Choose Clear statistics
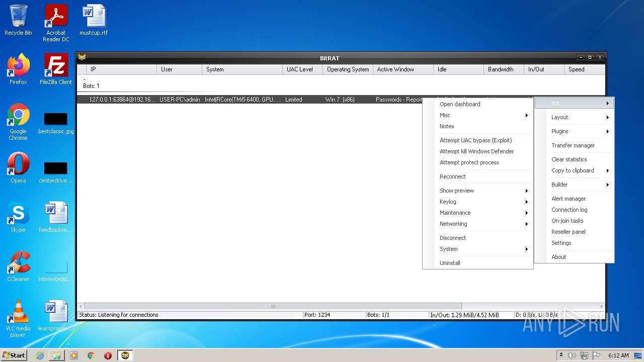 (574, 159)
